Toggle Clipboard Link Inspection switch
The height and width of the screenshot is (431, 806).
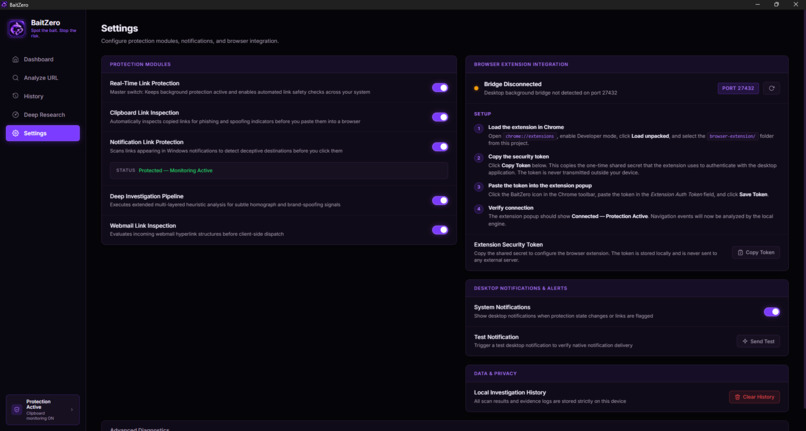440,117
